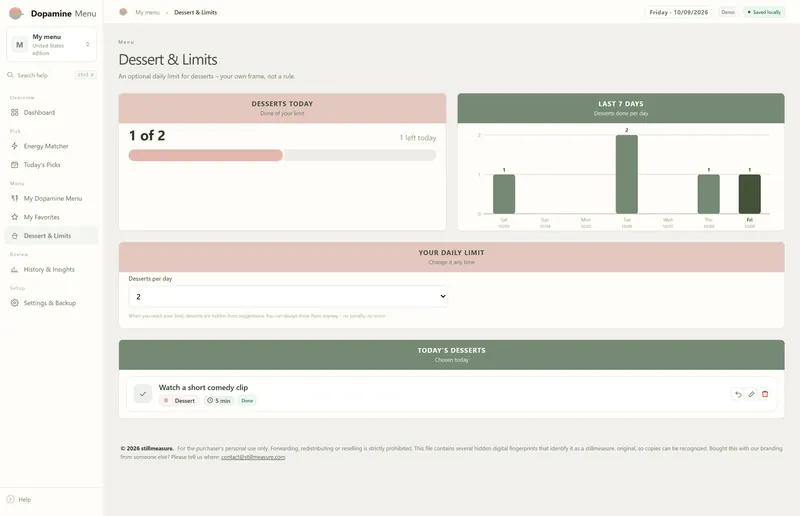
Task: Click the History & Insights chart icon
Action: [14, 269]
